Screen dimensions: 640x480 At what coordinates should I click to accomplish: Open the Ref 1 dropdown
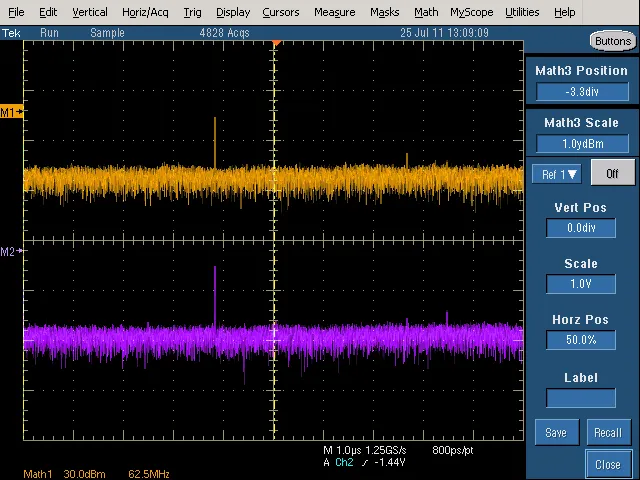[x=557, y=174]
